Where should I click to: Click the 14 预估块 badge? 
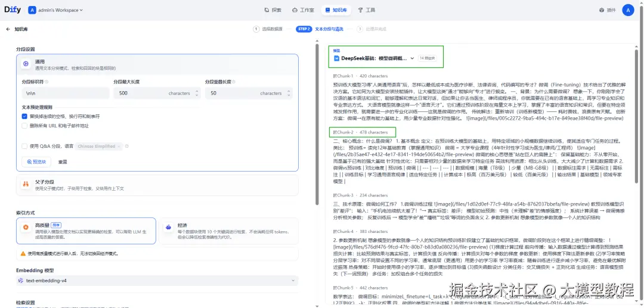428,58
